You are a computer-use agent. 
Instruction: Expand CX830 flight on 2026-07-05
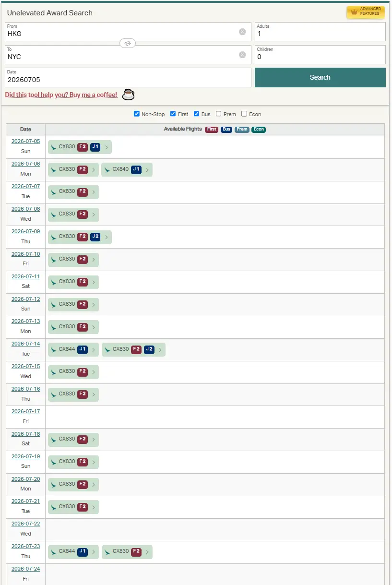click(106, 147)
